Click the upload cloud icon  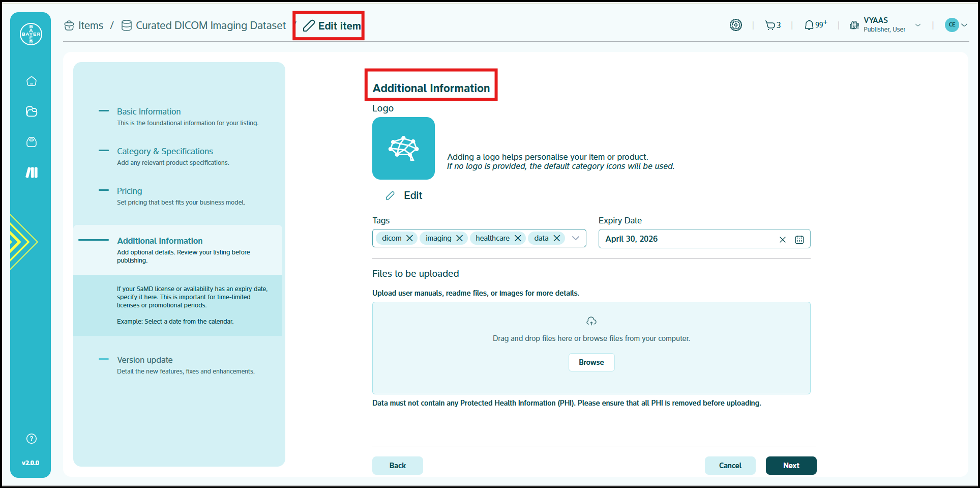[x=591, y=321]
